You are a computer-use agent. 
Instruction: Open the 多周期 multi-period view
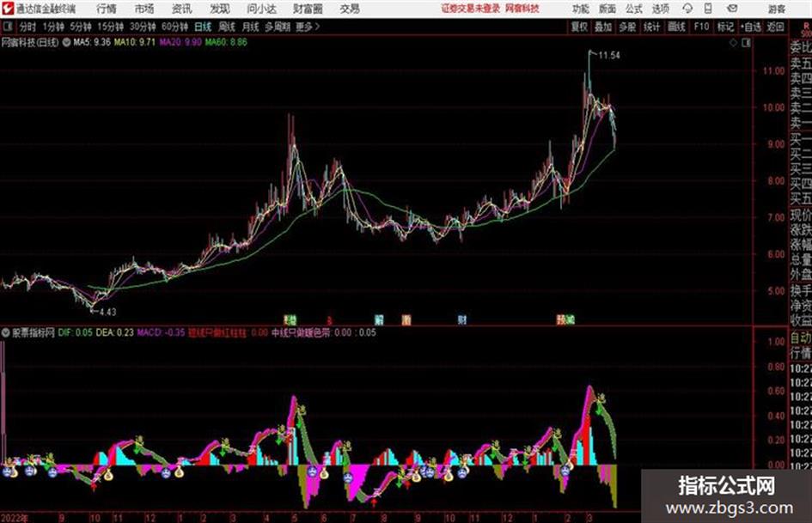tap(278, 27)
